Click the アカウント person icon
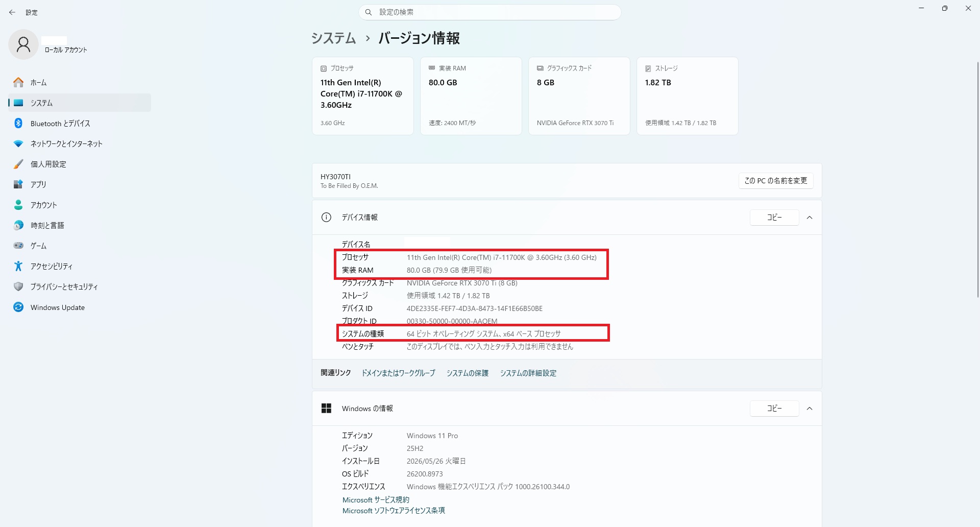 click(18, 205)
